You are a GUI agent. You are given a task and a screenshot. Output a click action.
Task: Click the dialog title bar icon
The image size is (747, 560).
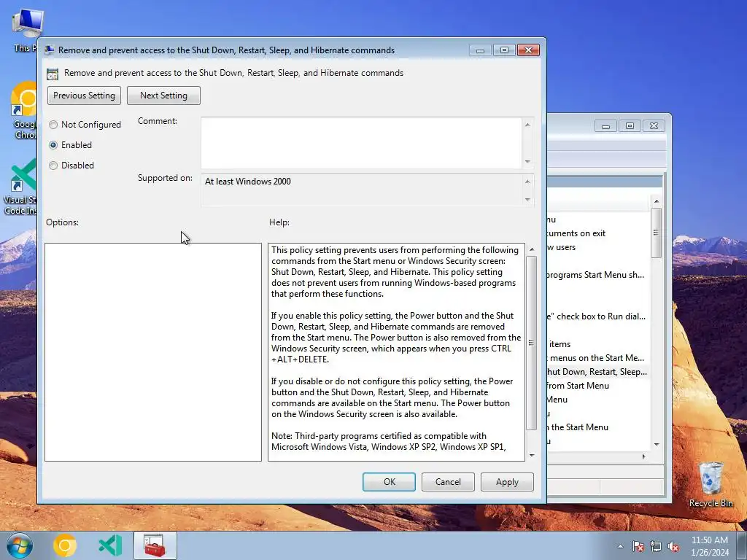(x=49, y=50)
